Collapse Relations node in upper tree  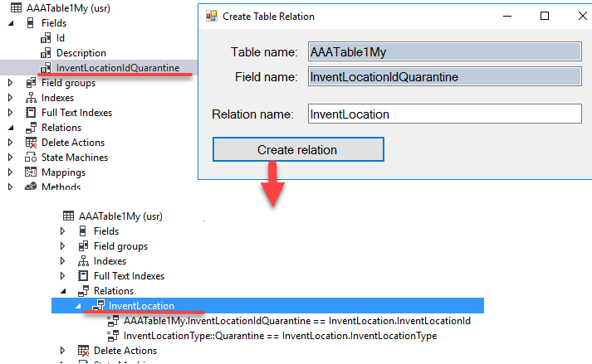click(x=11, y=128)
